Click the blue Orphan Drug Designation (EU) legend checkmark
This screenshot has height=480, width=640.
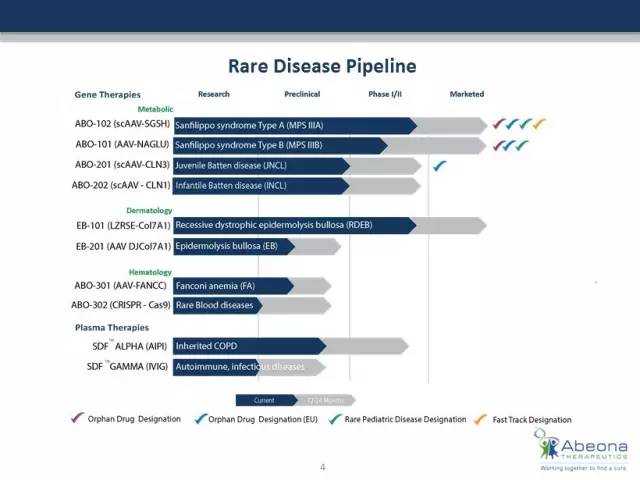pos(201,418)
